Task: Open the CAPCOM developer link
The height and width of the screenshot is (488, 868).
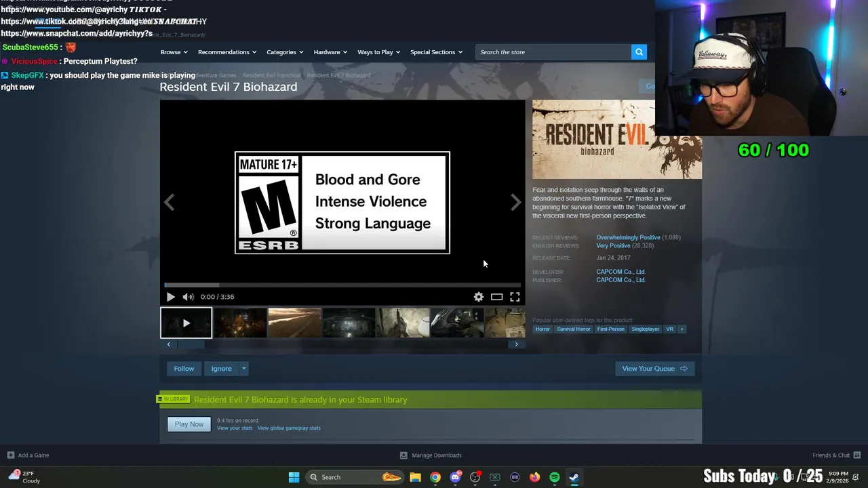Action: pos(620,272)
